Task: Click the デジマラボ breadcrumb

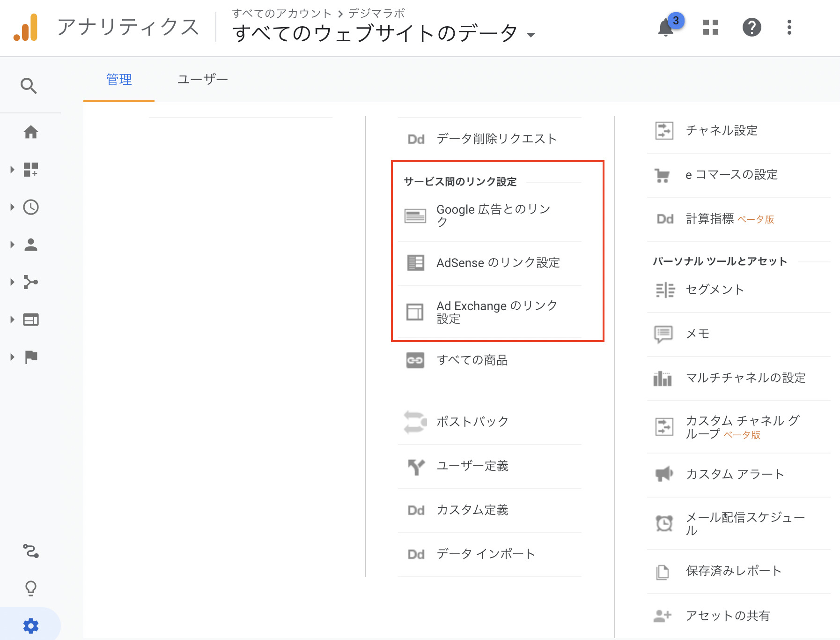Action: [x=376, y=13]
